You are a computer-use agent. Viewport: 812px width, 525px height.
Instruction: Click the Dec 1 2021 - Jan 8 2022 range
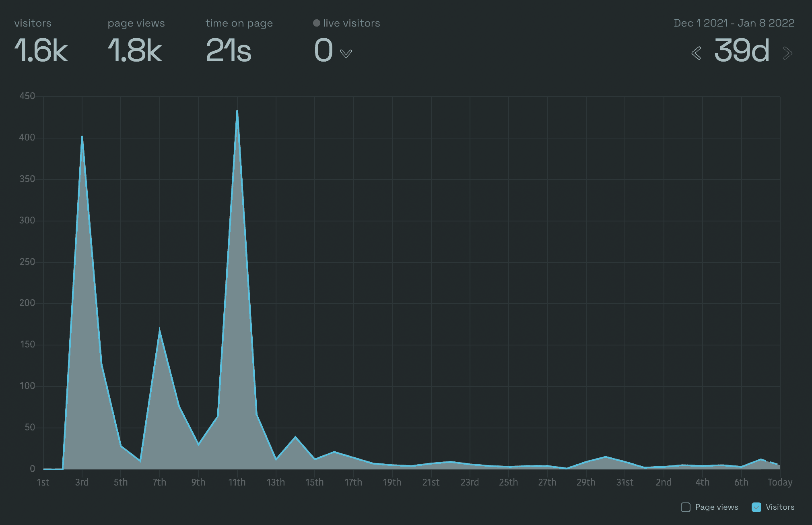734,23
